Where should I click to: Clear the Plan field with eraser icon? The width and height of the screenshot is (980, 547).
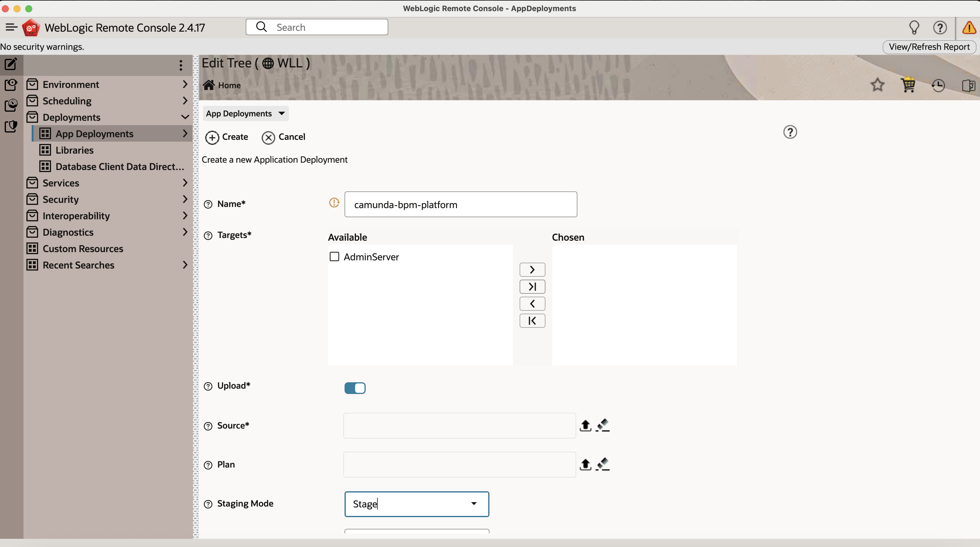point(603,464)
